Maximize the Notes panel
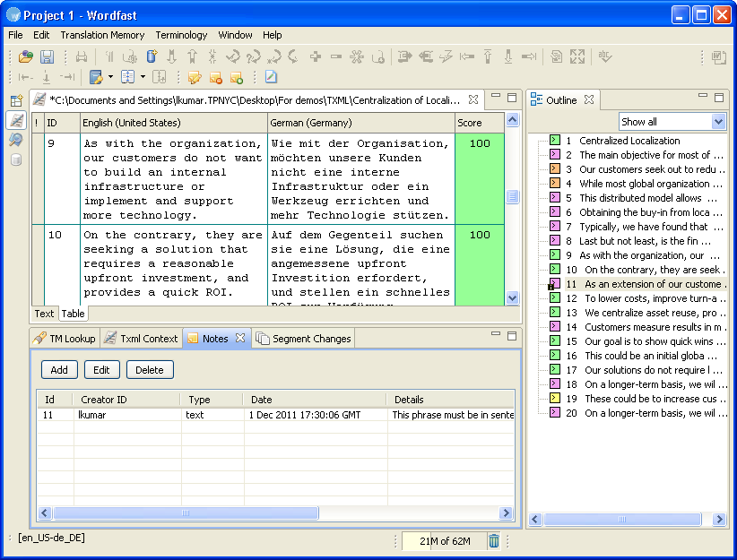The height and width of the screenshot is (560, 737). click(512, 335)
